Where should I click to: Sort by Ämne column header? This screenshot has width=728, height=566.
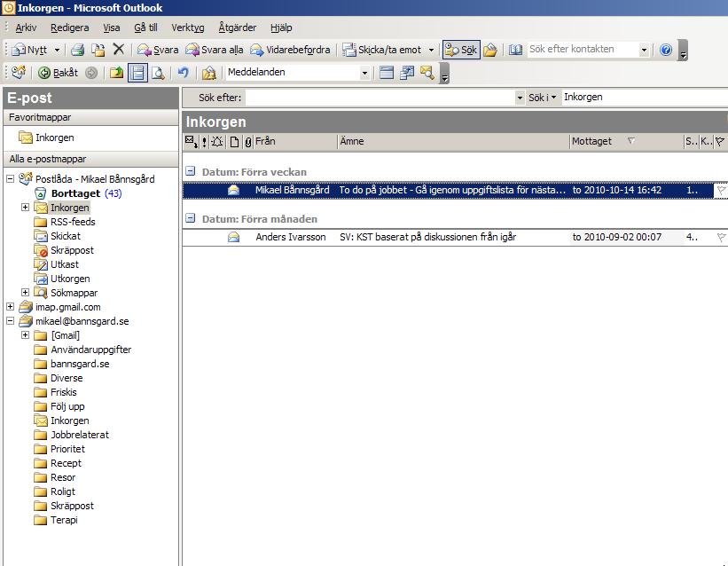[x=453, y=141]
